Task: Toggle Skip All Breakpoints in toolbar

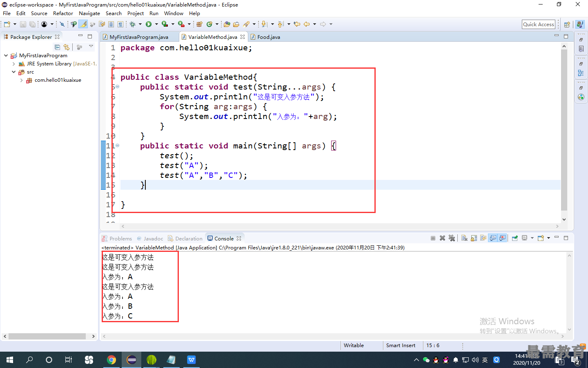Action: 62,24
